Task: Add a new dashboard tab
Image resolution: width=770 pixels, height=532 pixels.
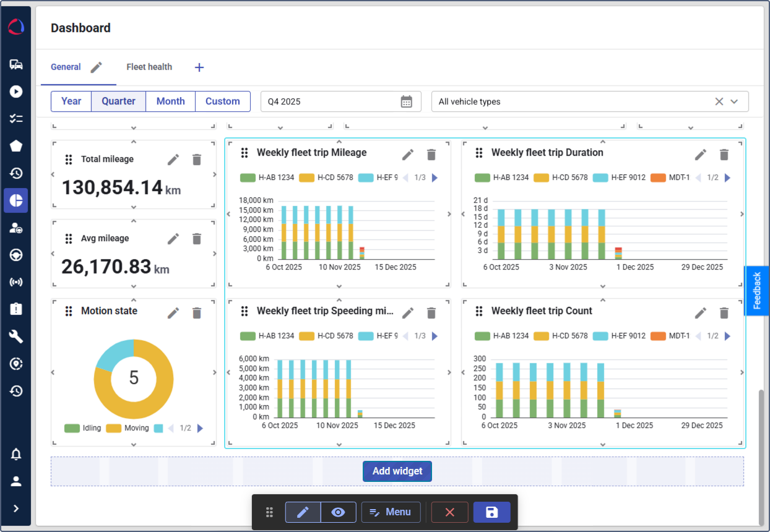Action: pos(199,67)
